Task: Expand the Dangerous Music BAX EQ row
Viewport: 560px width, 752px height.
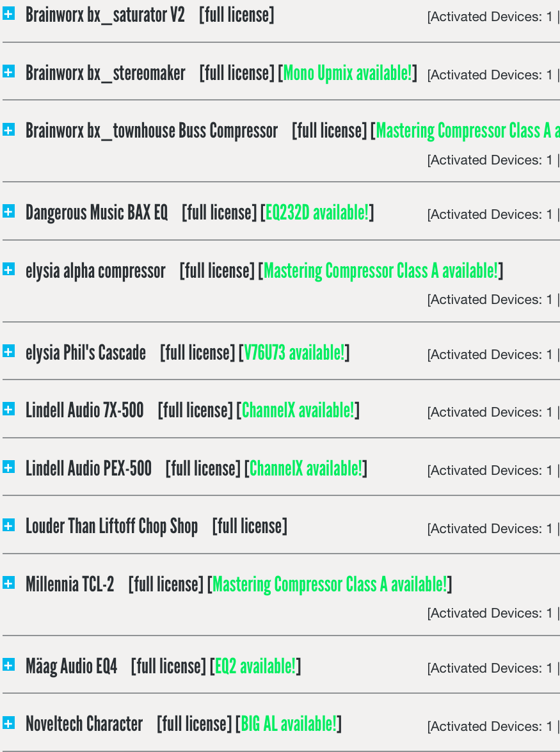Action: coord(8,211)
